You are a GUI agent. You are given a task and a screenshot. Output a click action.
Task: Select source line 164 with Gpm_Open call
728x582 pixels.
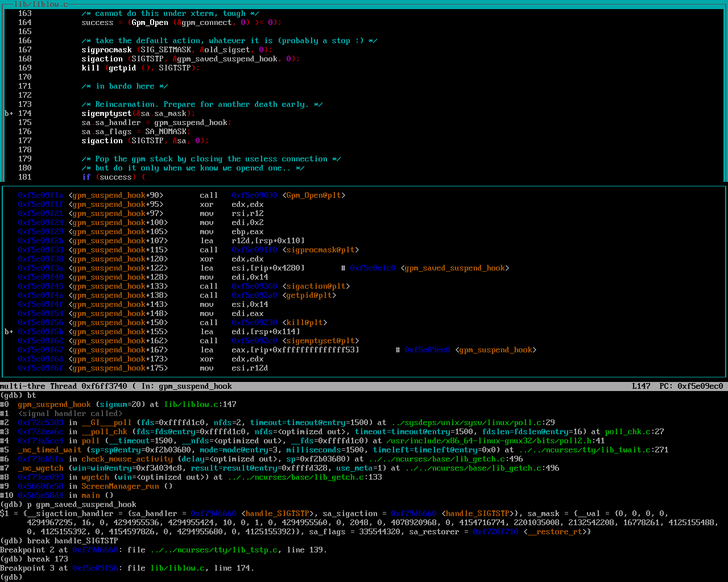181,23
